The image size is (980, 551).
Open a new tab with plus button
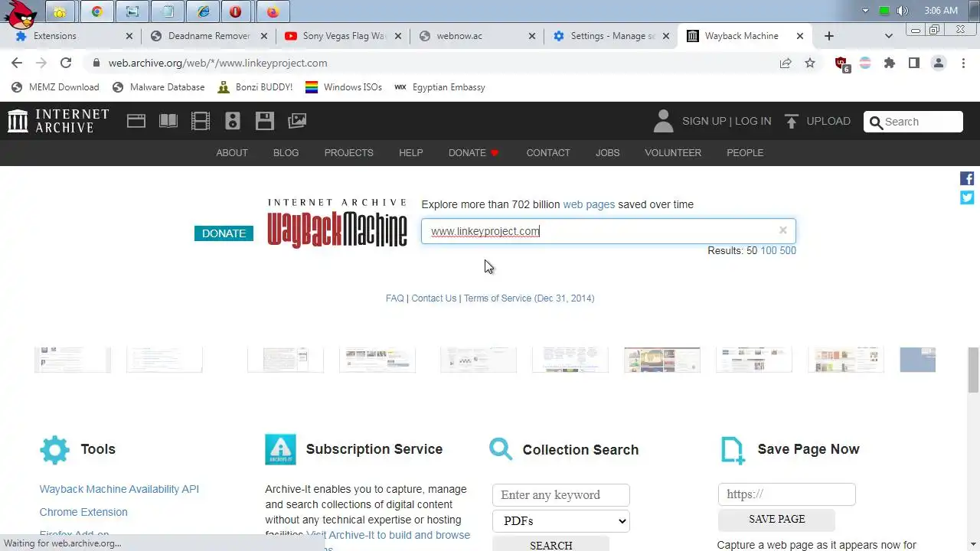click(828, 36)
